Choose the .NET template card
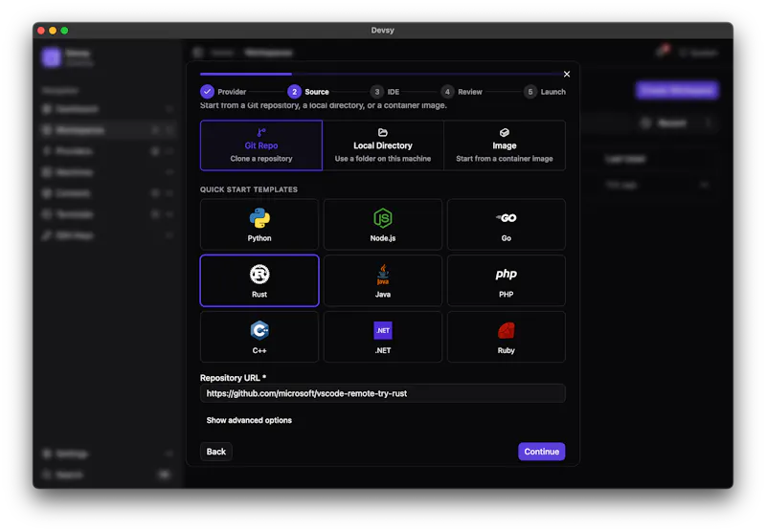 [382, 337]
